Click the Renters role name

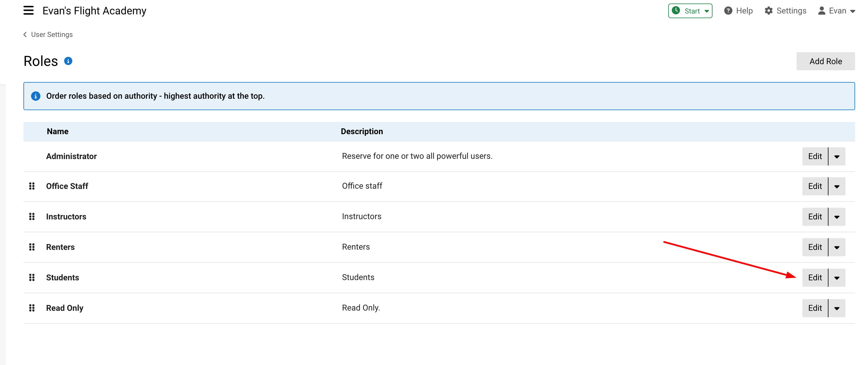[60, 247]
